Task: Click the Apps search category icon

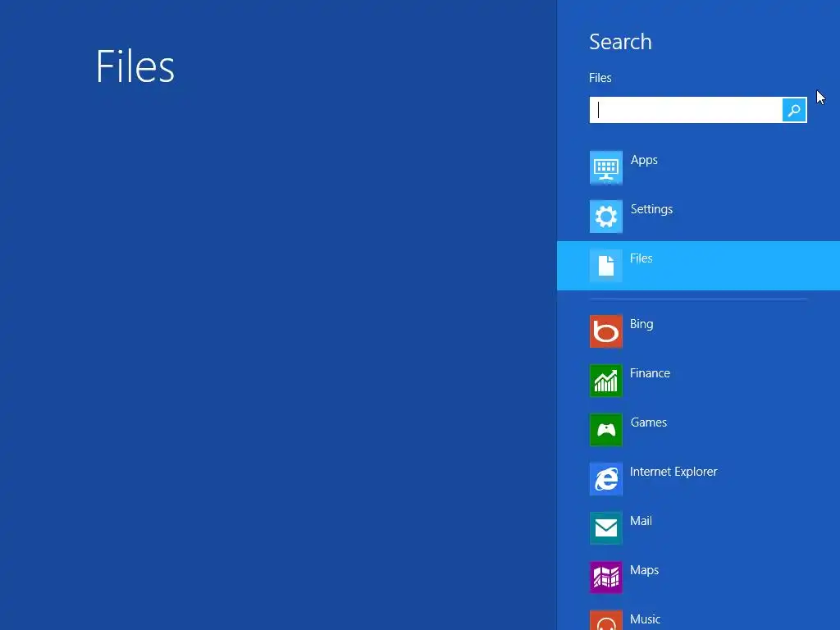Action: pyautogui.click(x=606, y=167)
